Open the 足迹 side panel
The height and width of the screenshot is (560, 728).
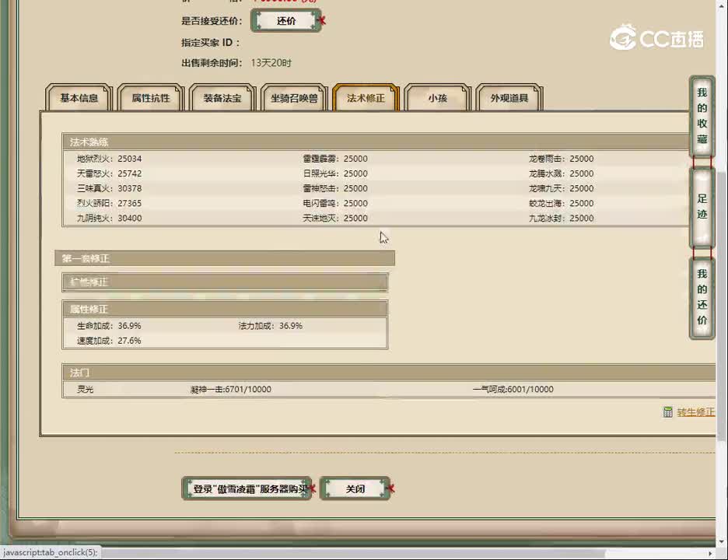tap(702, 207)
